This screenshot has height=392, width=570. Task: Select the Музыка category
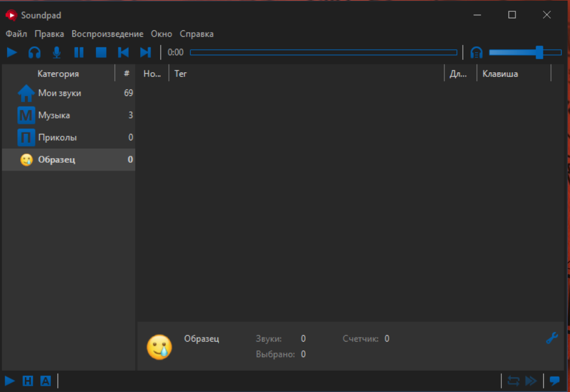click(x=54, y=115)
